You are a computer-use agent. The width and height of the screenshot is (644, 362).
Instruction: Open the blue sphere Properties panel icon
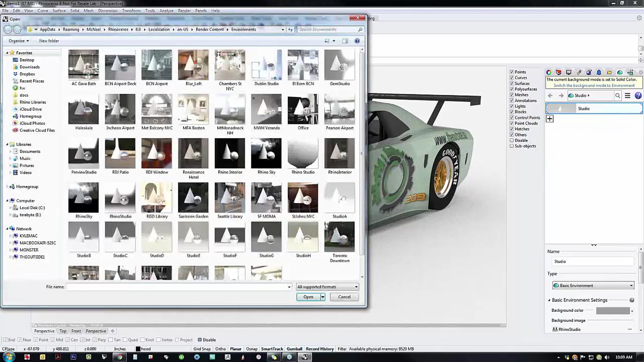(589, 72)
